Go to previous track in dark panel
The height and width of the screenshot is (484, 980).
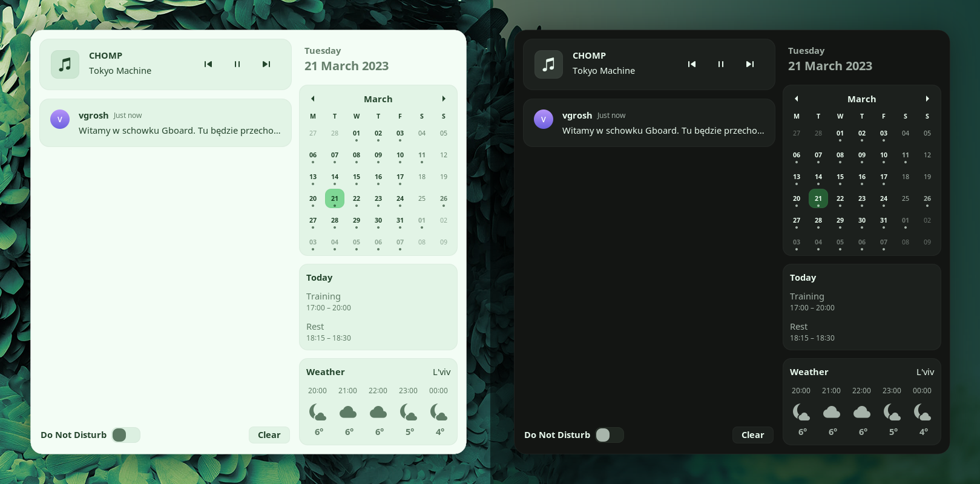point(692,64)
